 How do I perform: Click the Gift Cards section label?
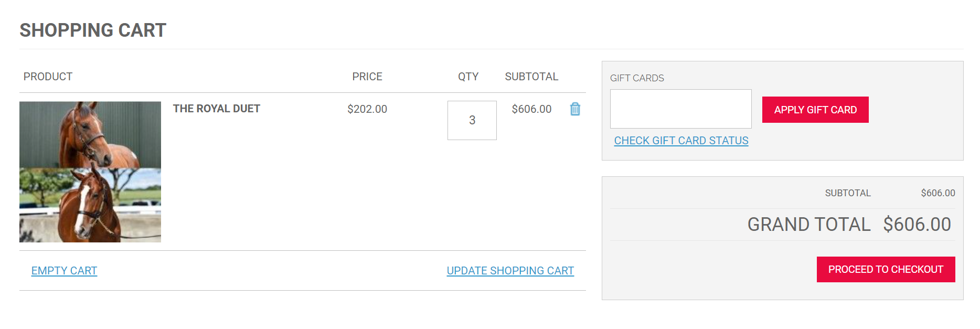[637, 78]
